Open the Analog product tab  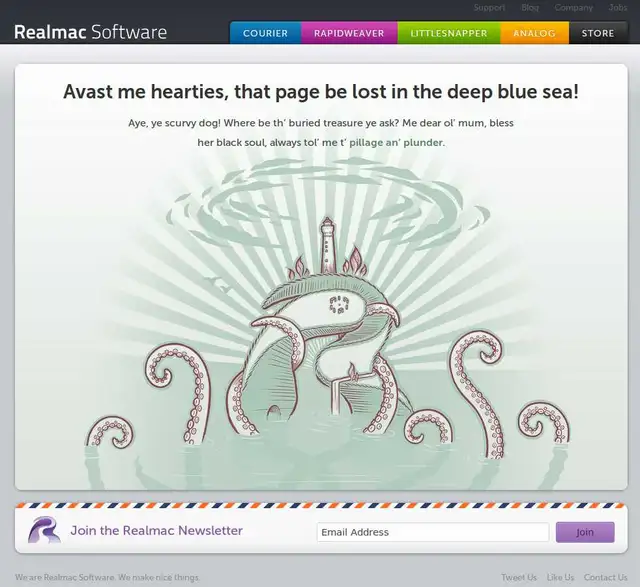pos(534,33)
